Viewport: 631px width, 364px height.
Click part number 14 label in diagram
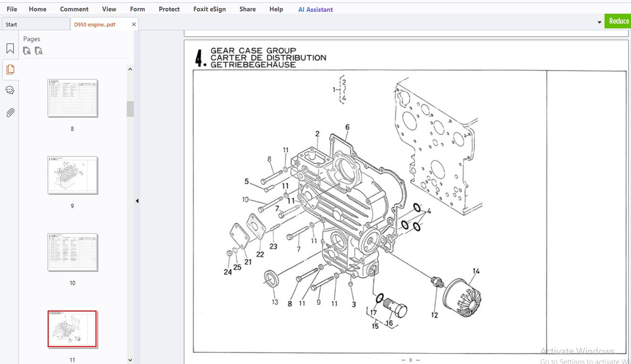coord(476,271)
